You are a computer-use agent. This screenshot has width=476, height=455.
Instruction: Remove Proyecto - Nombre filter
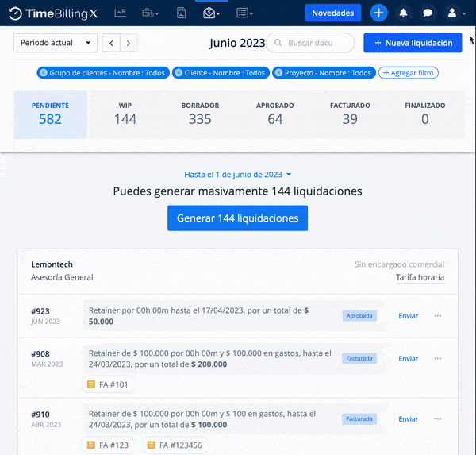click(x=279, y=73)
